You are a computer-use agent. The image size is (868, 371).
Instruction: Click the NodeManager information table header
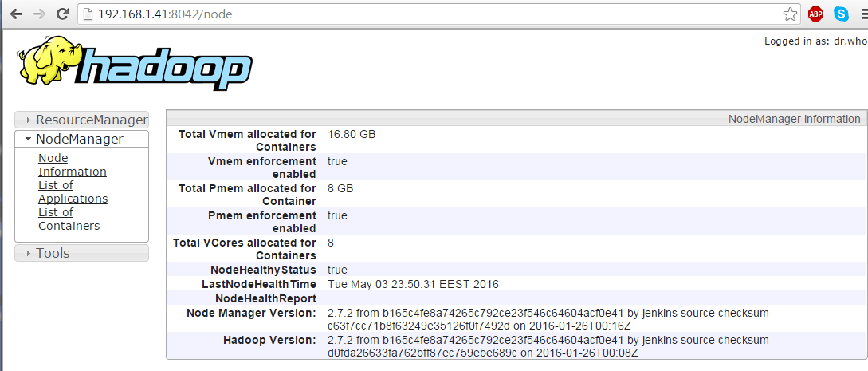pos(794,119)
